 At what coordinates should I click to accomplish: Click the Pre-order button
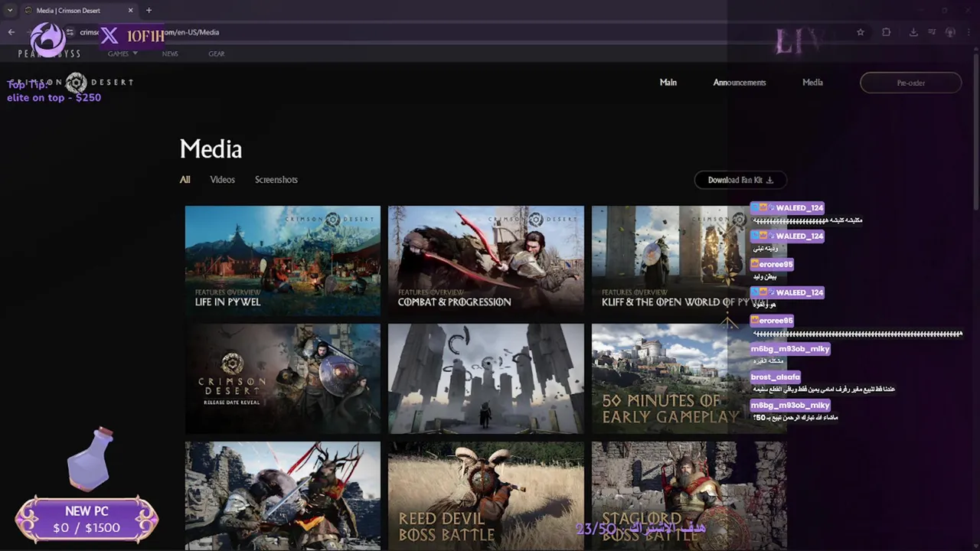pyautogui.click(x=910, y=83)
